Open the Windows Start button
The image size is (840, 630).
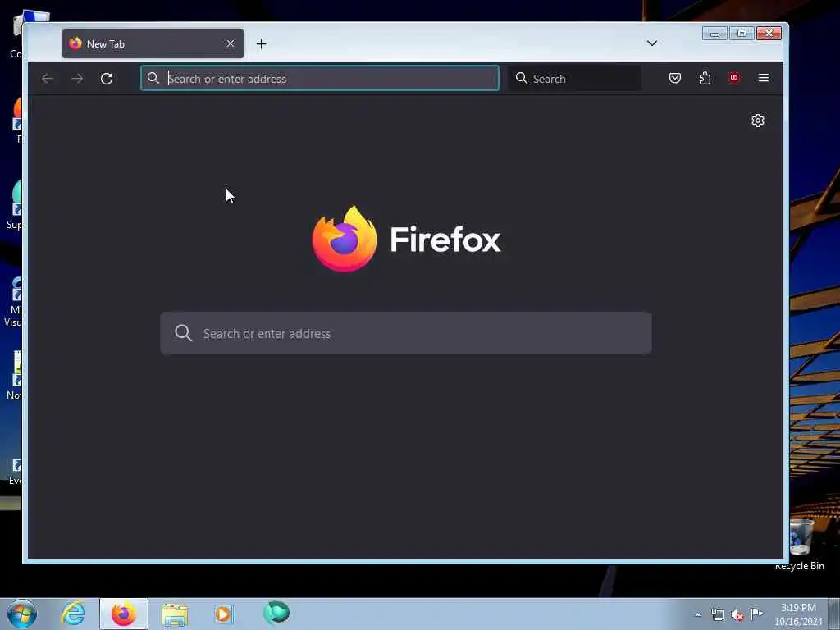[22, 614]
